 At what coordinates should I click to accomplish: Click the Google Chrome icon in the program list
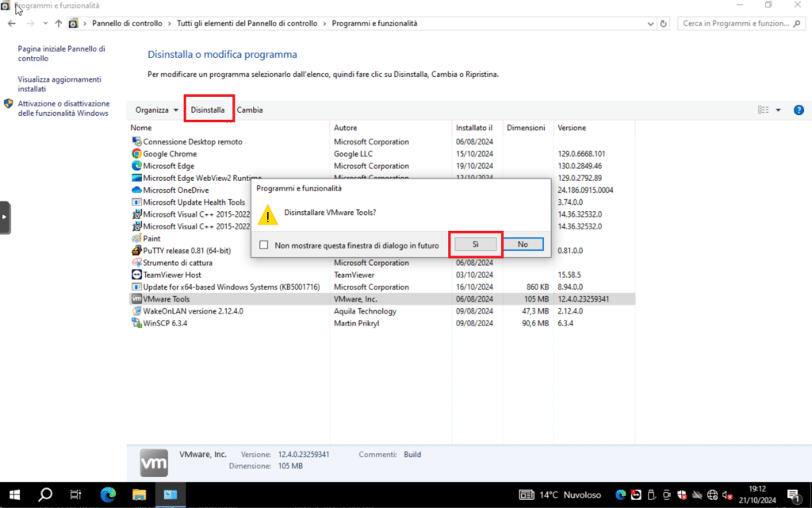[x=136, y=154]
